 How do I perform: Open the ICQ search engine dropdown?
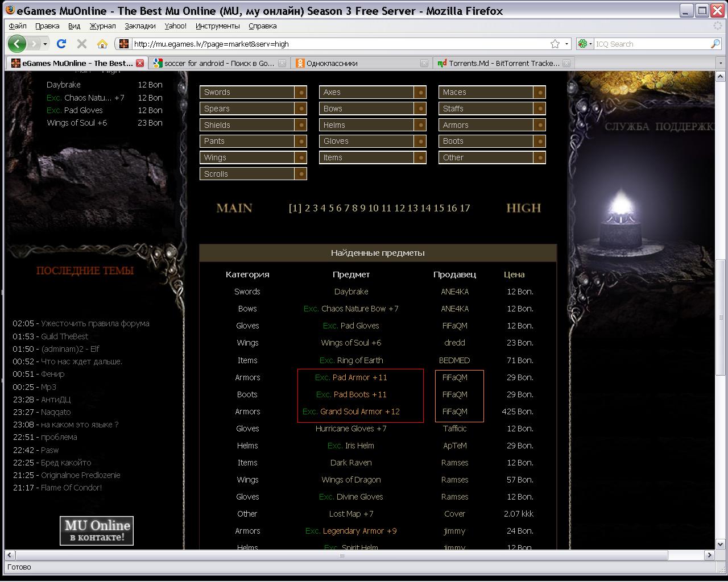click(585, 44)
